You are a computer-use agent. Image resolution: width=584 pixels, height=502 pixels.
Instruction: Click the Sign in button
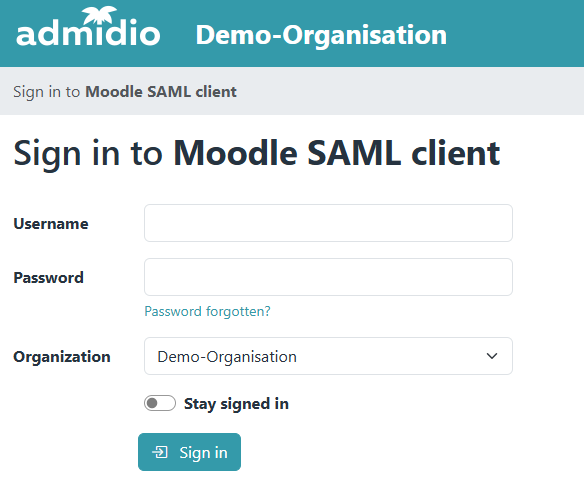(189, 452)
